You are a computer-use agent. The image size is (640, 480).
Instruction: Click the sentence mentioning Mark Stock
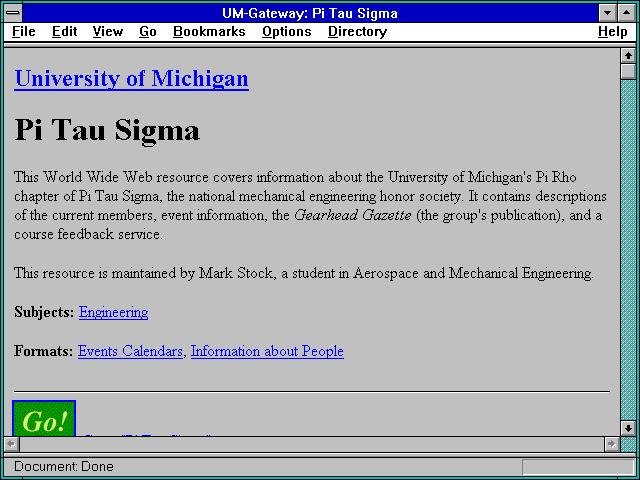(x=304, y=273)
